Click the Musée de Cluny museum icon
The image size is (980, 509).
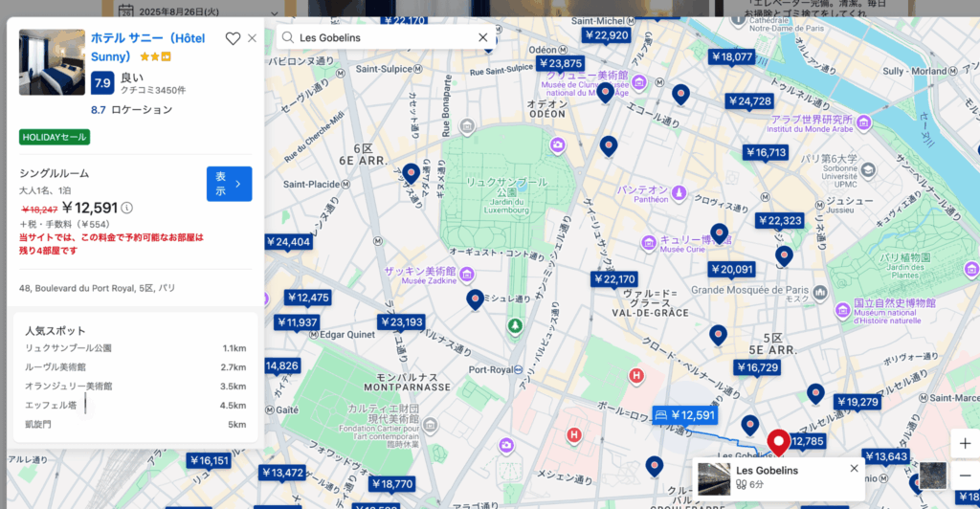638,82
